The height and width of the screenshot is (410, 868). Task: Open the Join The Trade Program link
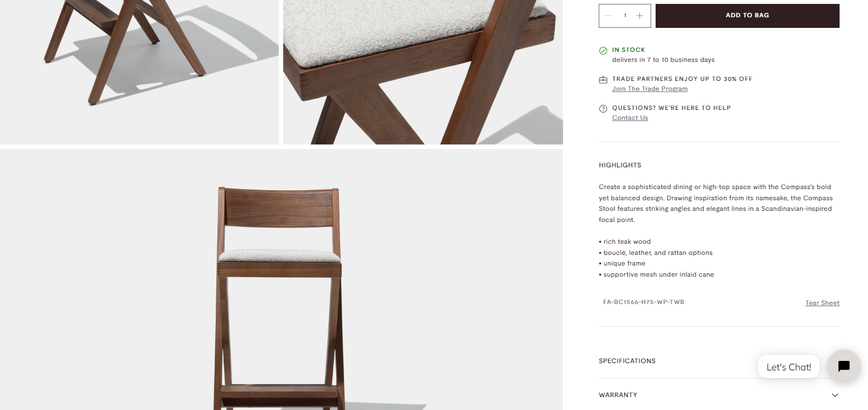tap(649, 89)
